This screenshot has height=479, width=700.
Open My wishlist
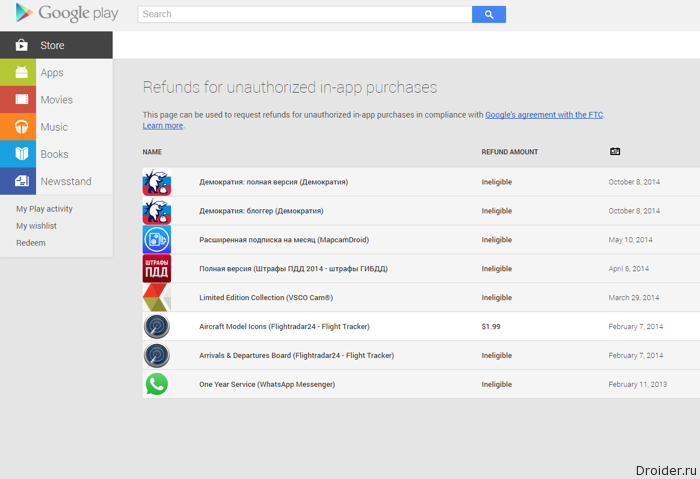point(36,226)
